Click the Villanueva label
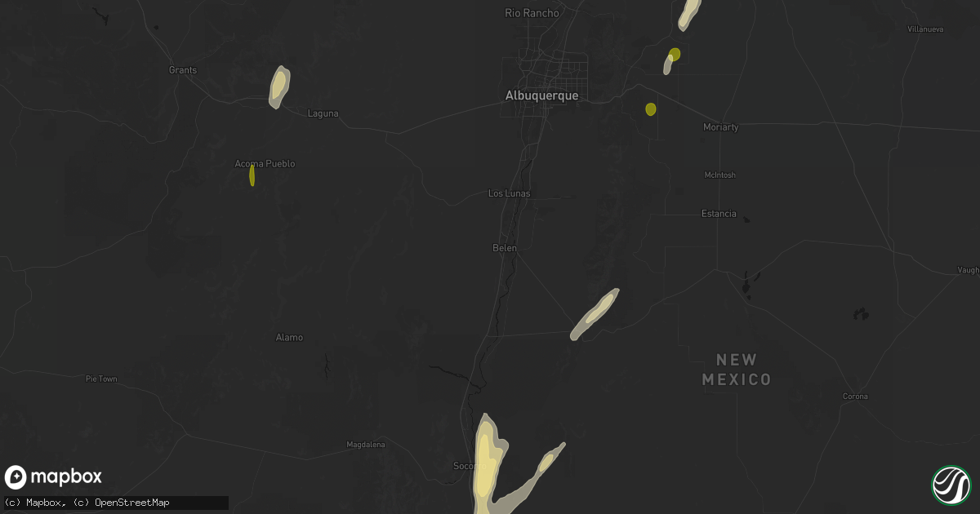The image size is (980, 514). pyautogui.click(x=927, y=29)
